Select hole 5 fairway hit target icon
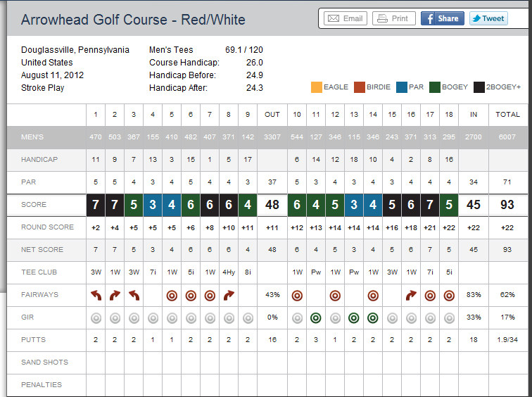The height and width of the screenshot is (397, 532). point(172,295)
